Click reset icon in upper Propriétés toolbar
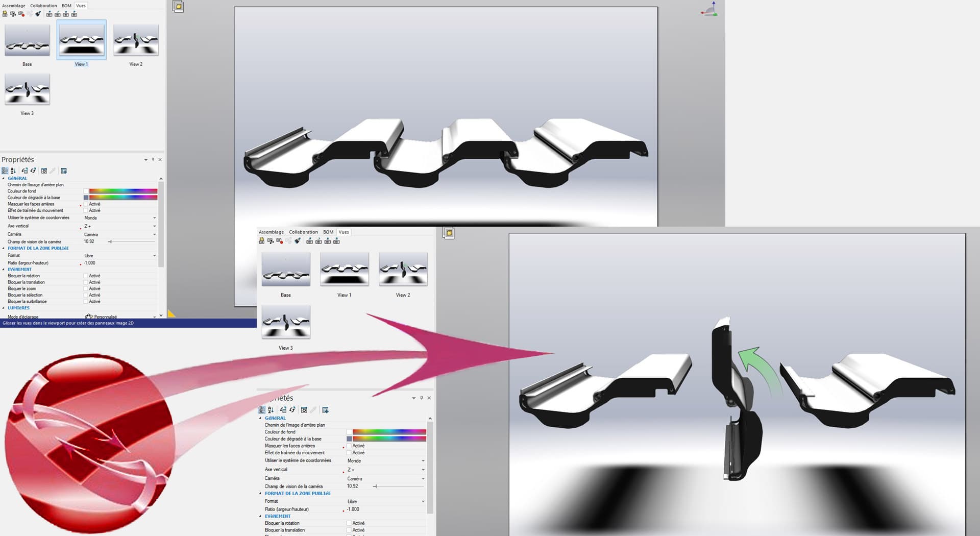Screen dimensions: 980x536 click(44, 171)
